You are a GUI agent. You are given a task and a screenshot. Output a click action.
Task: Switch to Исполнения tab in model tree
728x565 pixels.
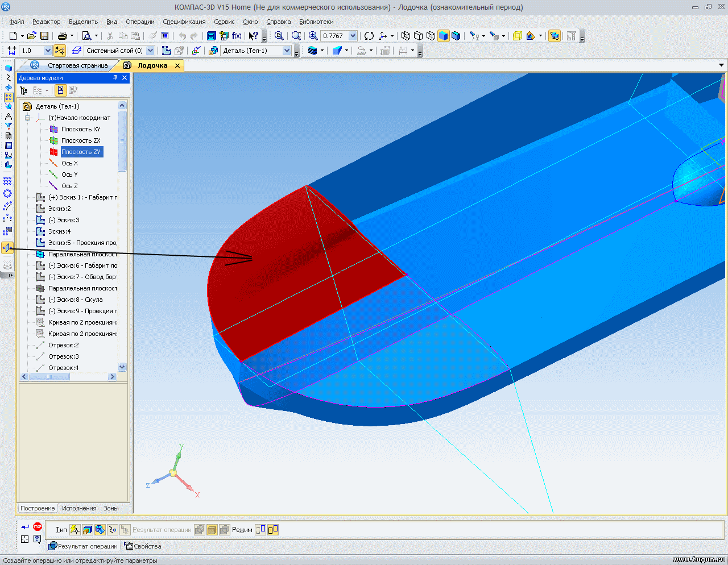(x=79, y=508)
